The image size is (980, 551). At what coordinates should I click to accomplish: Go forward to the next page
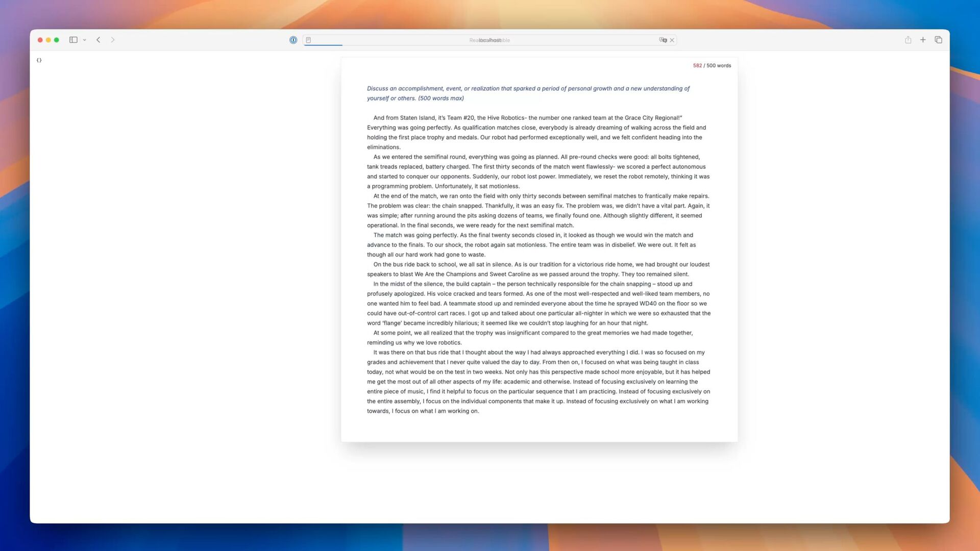click(113, 40)
